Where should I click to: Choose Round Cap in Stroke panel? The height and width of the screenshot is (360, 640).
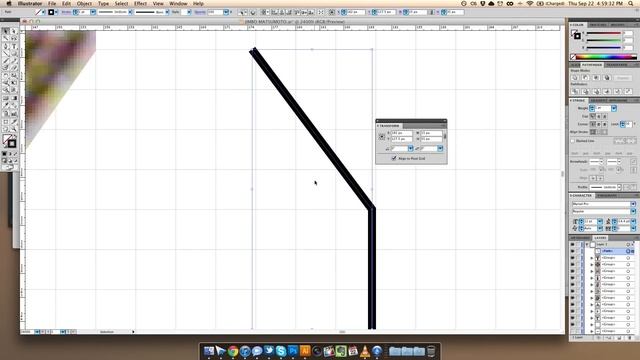[x=599, y=116]
